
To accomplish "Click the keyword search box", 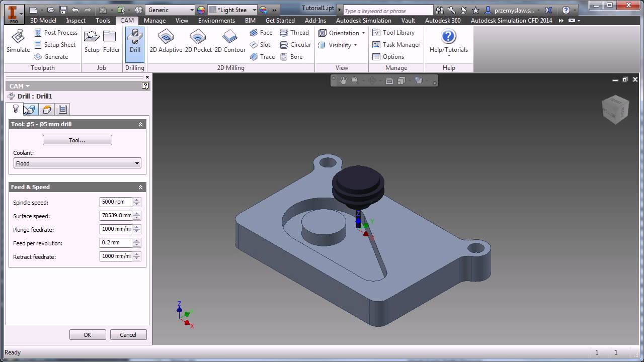I will 387,11.
